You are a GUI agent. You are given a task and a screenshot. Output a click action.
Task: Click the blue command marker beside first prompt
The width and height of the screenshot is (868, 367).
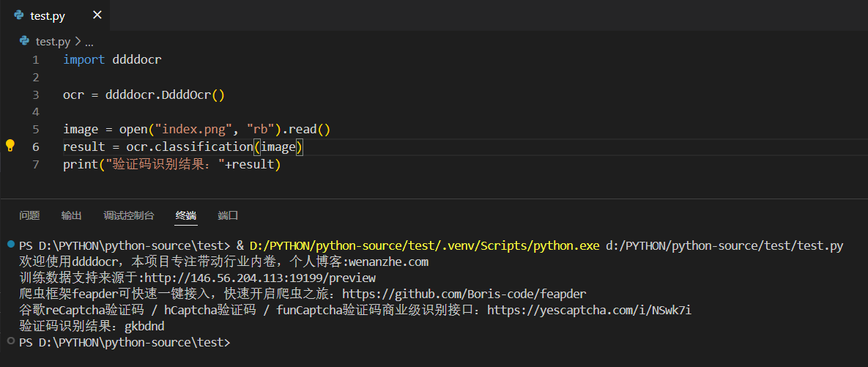pos(10,243)
